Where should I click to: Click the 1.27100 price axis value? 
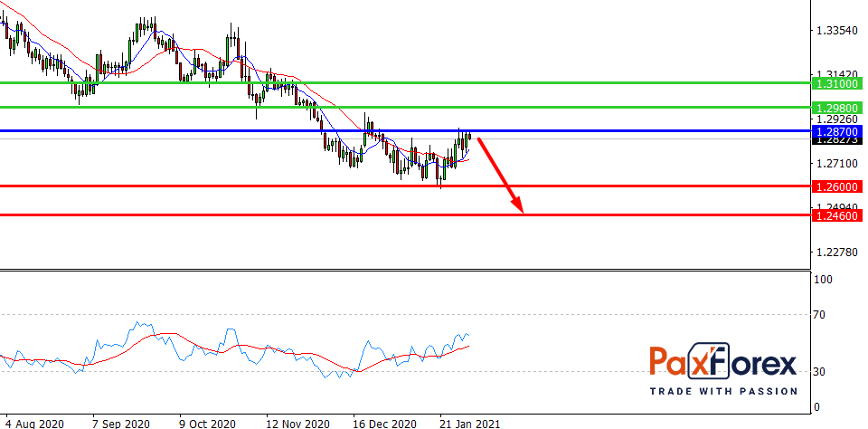(x=837, y=164)
